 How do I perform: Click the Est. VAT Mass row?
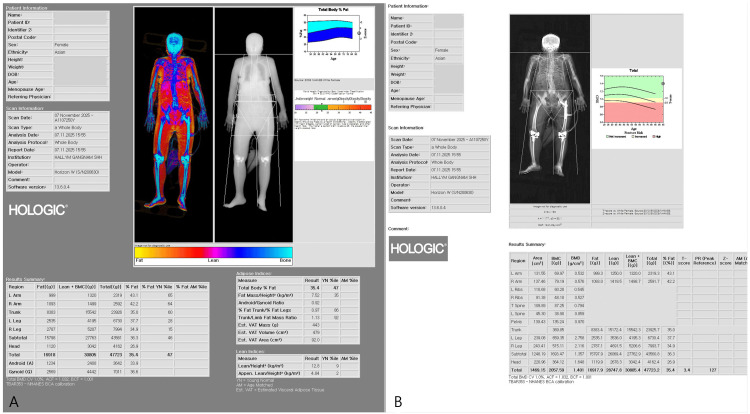pyautogui.click(x=298, y=325)
